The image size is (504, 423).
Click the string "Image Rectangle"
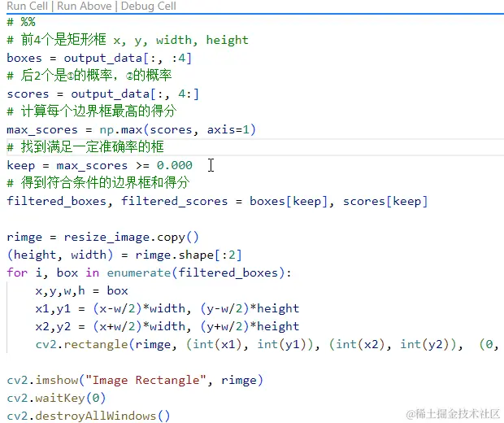(146, 380)
